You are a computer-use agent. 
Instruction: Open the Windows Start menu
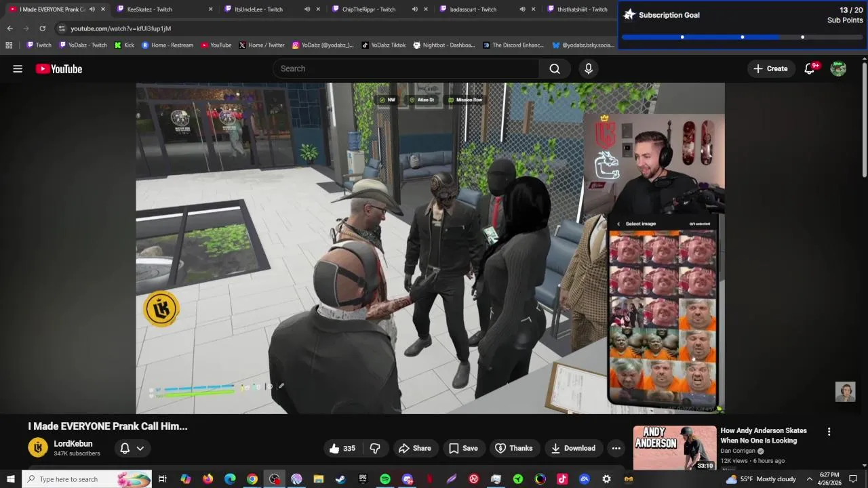point(10,479)
